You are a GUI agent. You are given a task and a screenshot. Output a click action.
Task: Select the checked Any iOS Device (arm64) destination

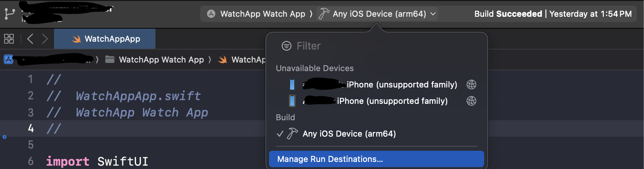349,134
